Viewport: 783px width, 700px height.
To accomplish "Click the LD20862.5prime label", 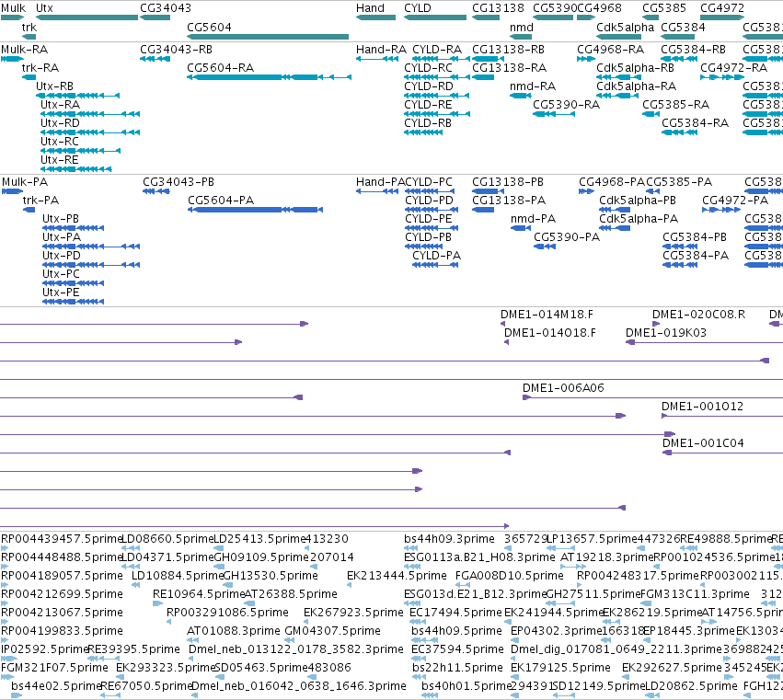I will [691, 686].
